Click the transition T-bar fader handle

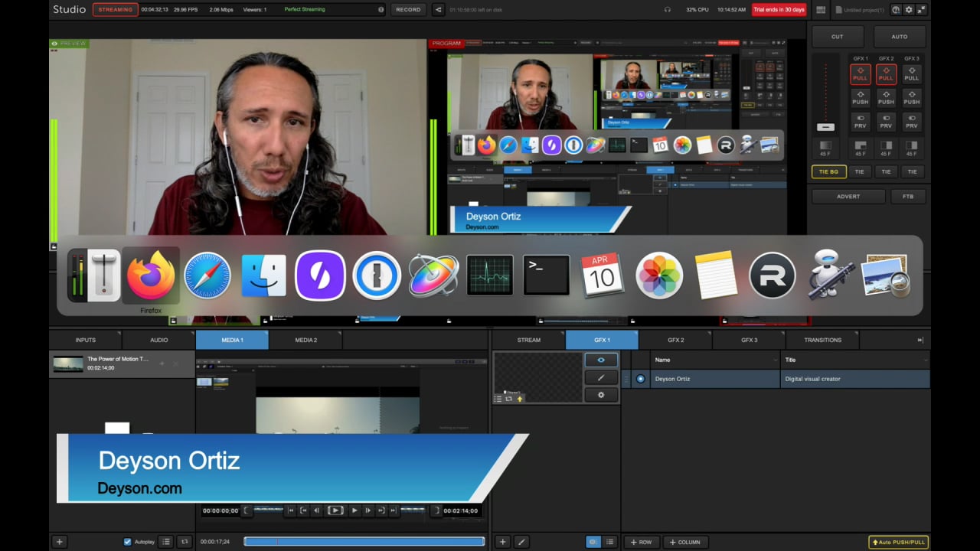(x=825, y=126)
